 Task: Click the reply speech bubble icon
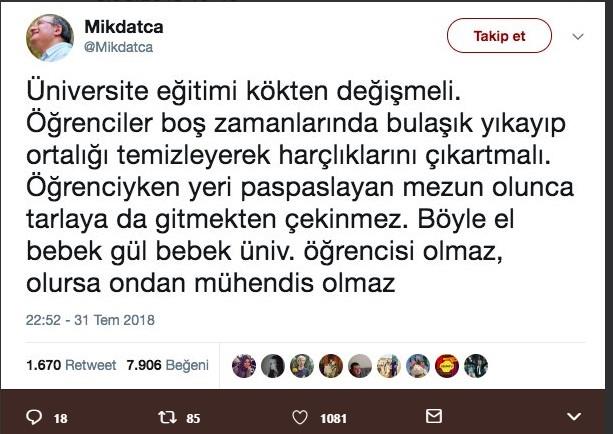click(33, 416)
